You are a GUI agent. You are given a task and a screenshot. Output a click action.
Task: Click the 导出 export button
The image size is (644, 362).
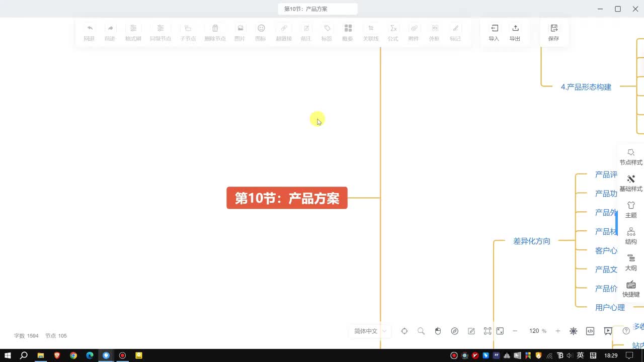pos(515,32)
